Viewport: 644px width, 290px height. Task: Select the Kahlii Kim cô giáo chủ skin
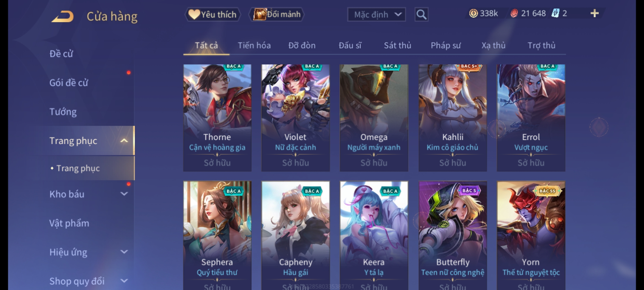(453, 118)
